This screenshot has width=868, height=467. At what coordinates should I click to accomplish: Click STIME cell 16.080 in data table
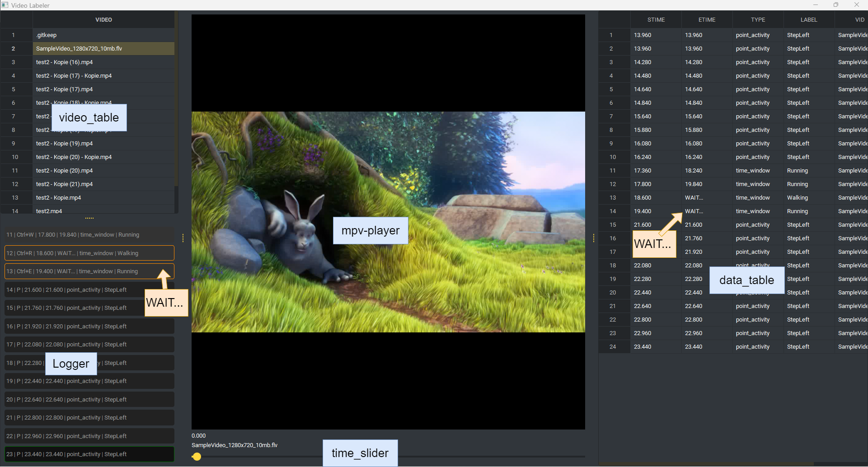[x=656, y=144]
